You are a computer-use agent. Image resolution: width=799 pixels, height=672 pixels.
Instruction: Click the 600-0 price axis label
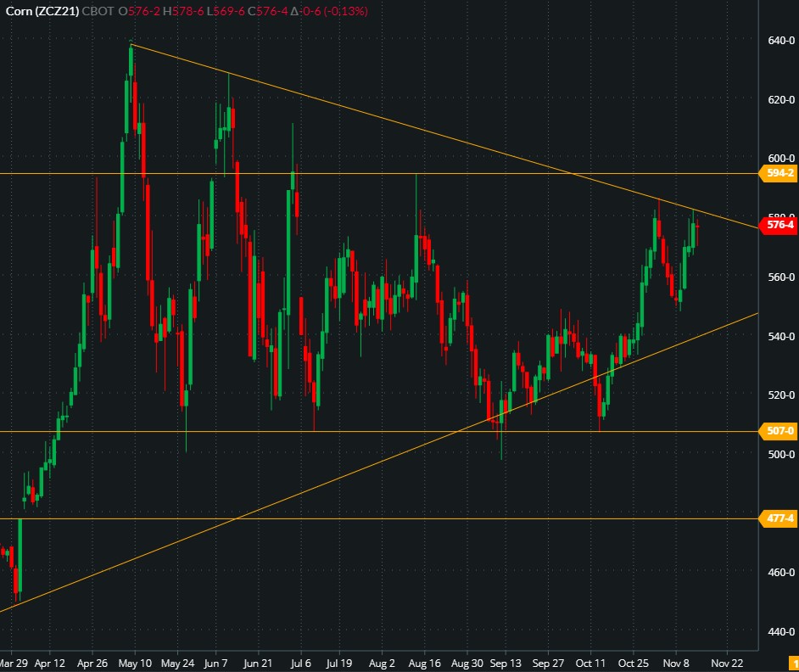pos(780,158)
